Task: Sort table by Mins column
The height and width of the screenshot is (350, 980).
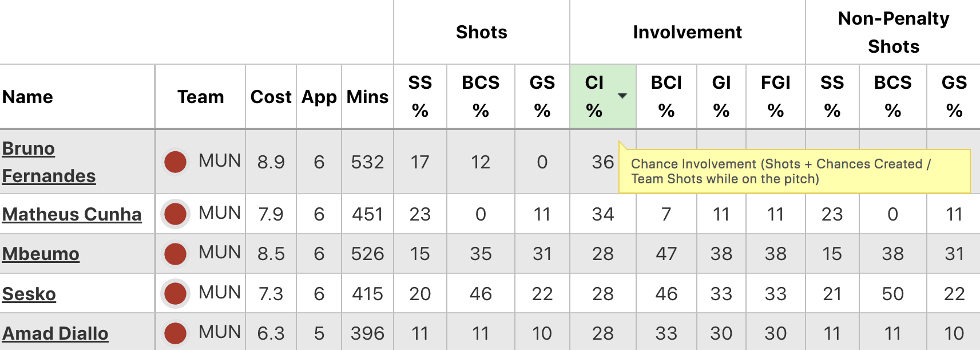Action: click(x=367, y=97)
